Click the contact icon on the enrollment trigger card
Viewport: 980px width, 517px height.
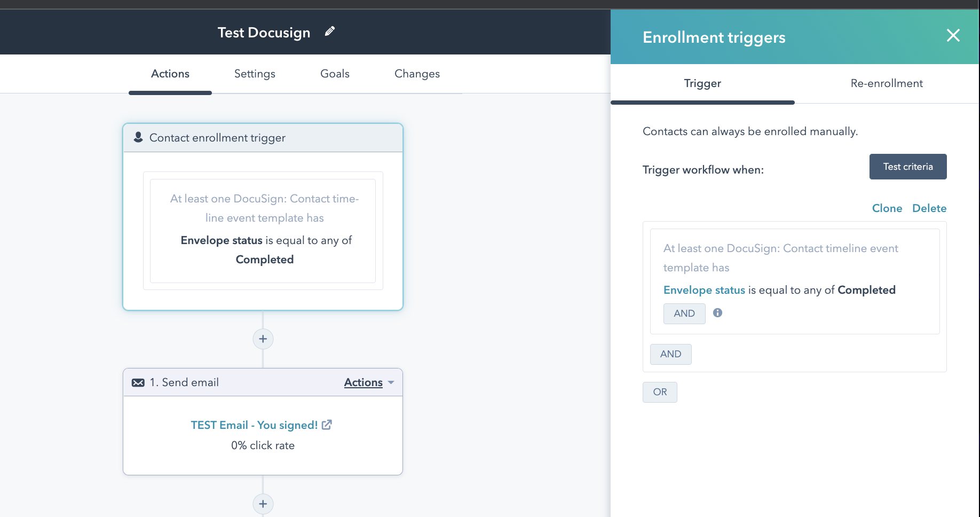(138, 137)
